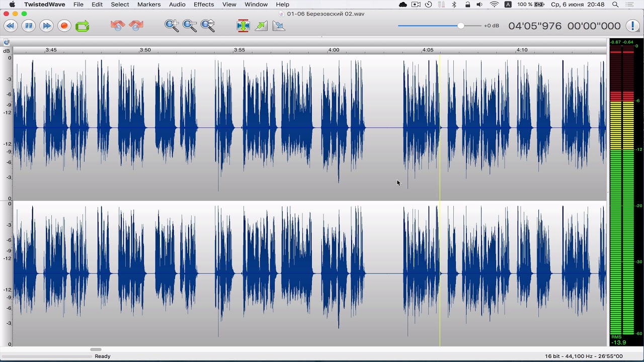
Task: Click the date and time 'Ср, 6 июня 20:48'
Action: click(578, 5)
